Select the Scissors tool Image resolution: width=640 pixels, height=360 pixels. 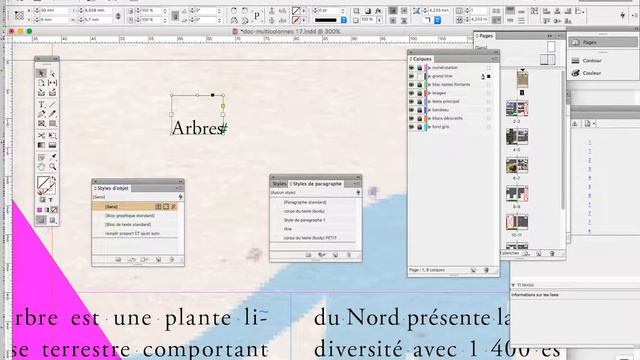pos(41,136)
